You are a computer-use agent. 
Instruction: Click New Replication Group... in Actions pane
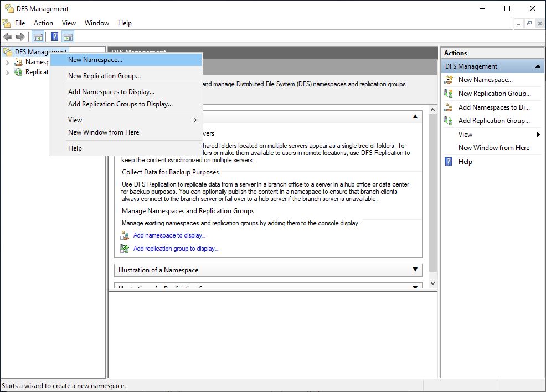tap(495, 94)
